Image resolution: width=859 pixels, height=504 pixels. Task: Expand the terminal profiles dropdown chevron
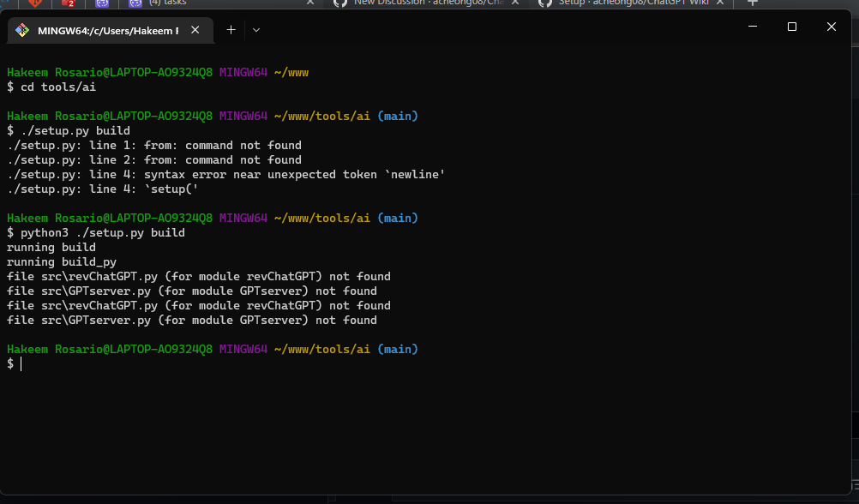click(255, 30)
